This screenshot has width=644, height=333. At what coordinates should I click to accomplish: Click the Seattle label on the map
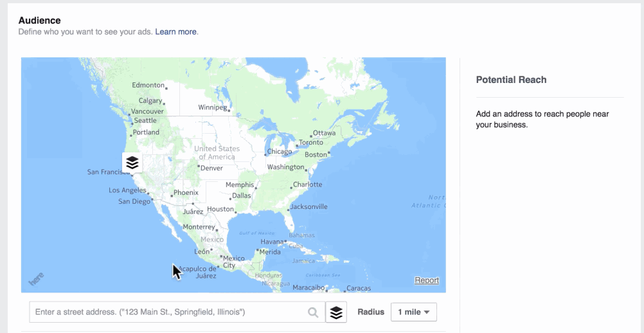tap(145, 120)
